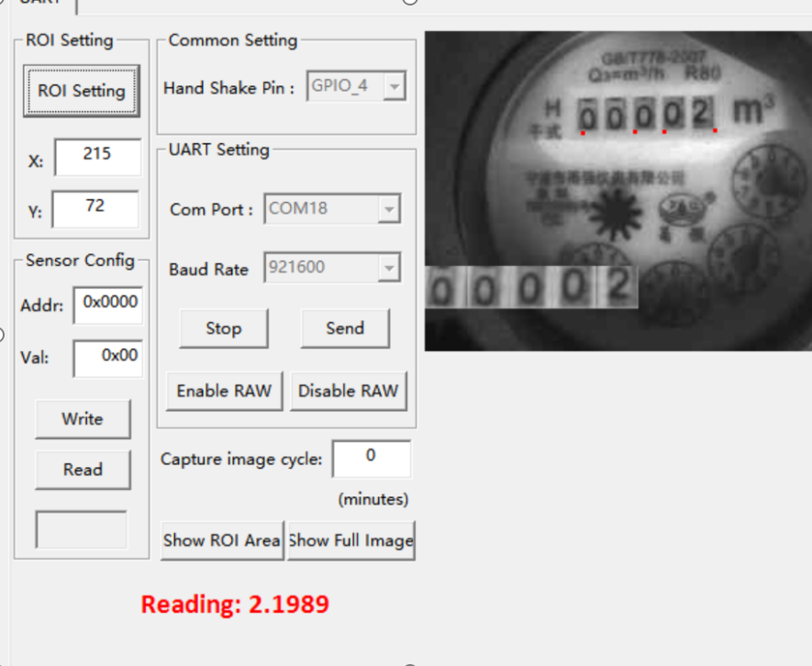Click the Baud Rate label

click(x=208, y=270)
